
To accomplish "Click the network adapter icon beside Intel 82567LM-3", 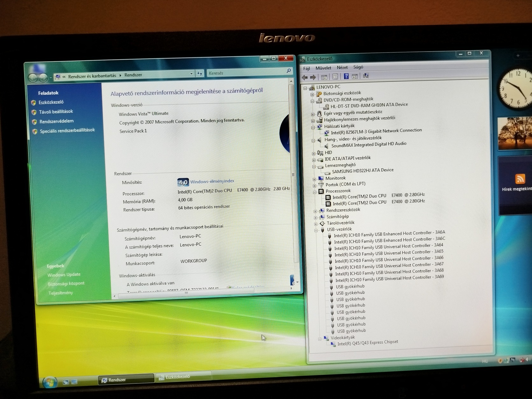I will point(326,133).
